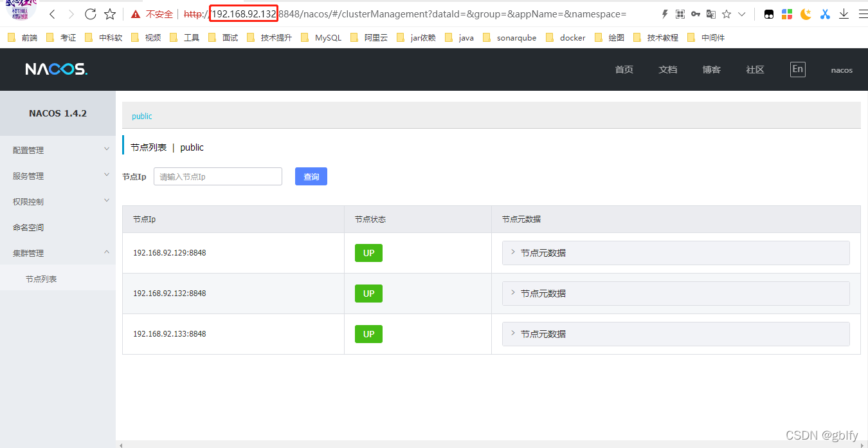
Task: Open the nacos user menu
Action: 842,70
